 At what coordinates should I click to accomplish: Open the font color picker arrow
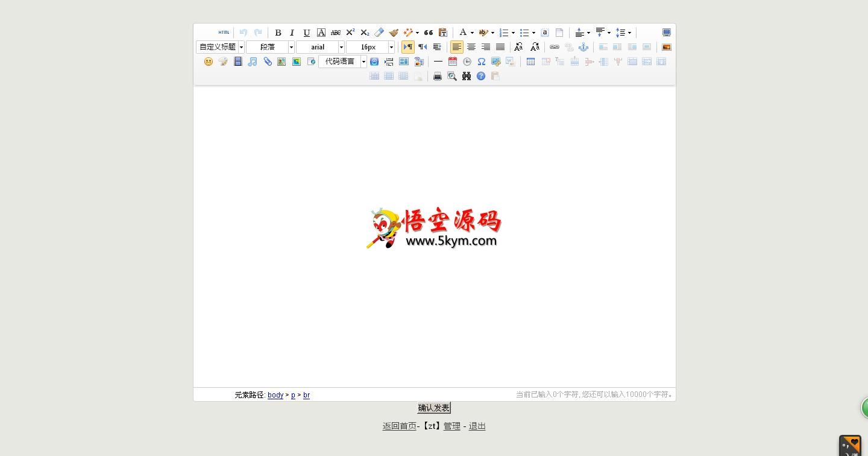472,33
